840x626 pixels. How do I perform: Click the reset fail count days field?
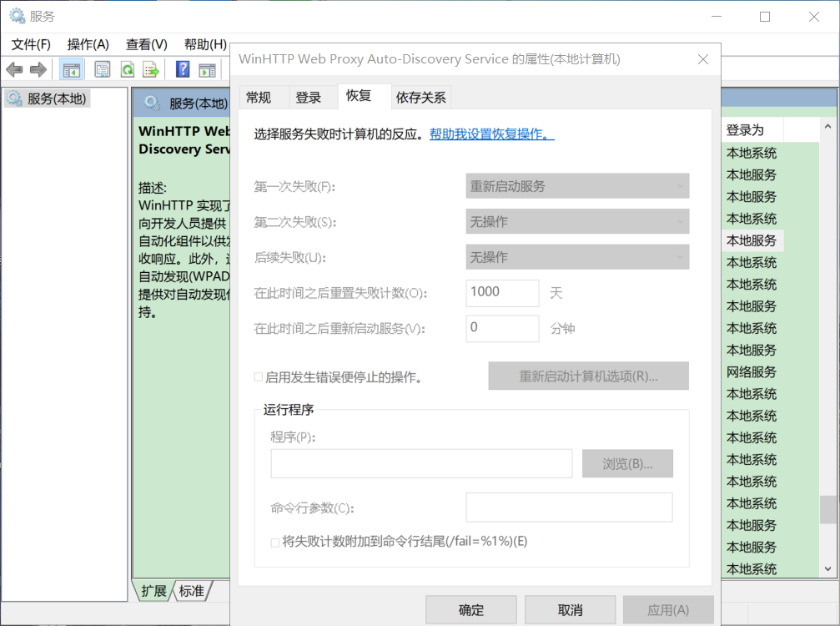(x=502, y=293)
